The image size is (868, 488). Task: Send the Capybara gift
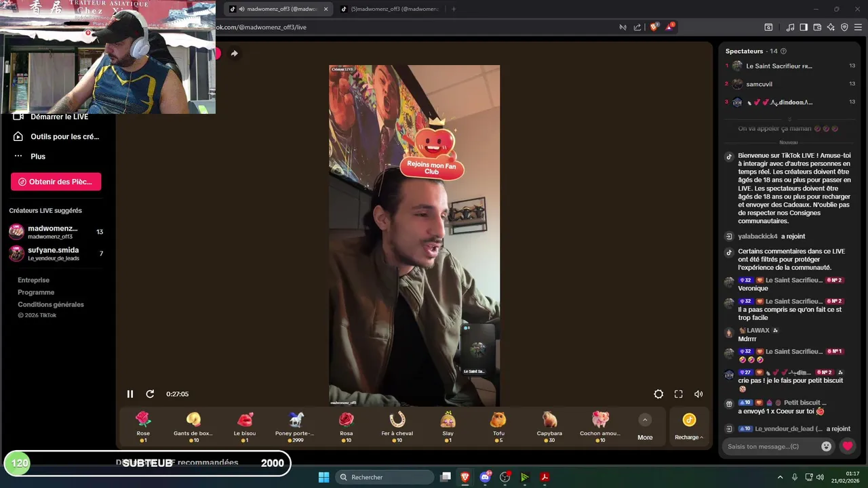[549, 427]
